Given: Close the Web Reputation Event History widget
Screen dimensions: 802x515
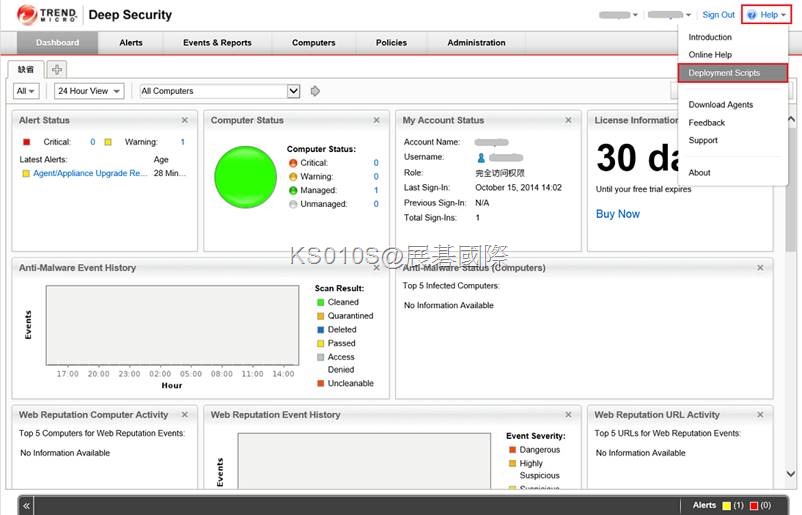Looking at the screenshot, I should 568,415.
